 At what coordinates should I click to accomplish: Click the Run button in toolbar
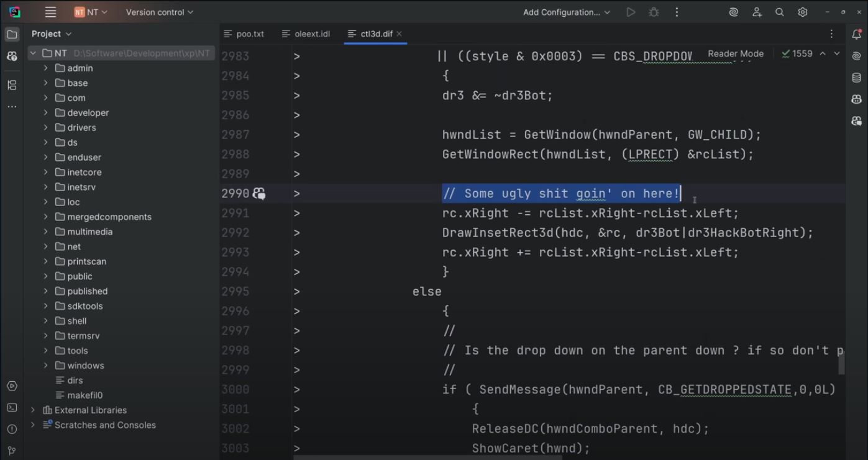[x=631, y=12]
